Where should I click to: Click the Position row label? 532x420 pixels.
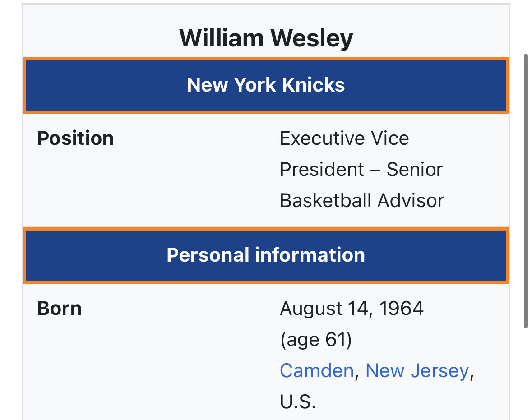coord(75,138)
